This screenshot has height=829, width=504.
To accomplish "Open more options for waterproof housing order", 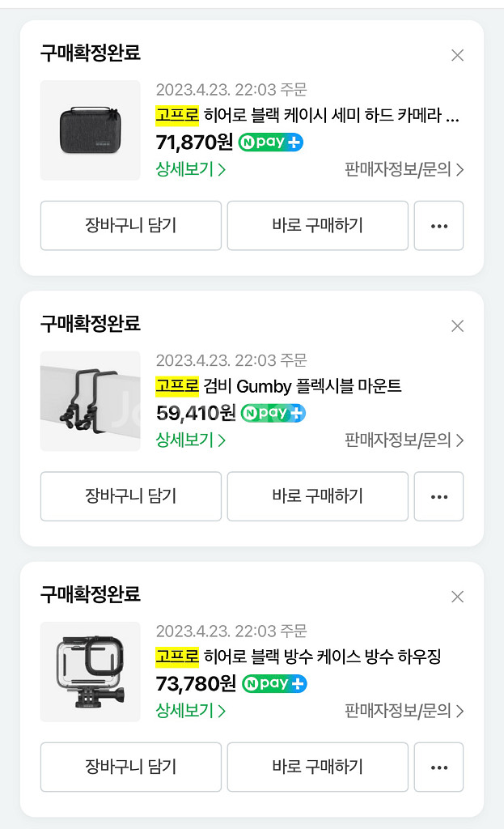I will (x=439, y=767).
